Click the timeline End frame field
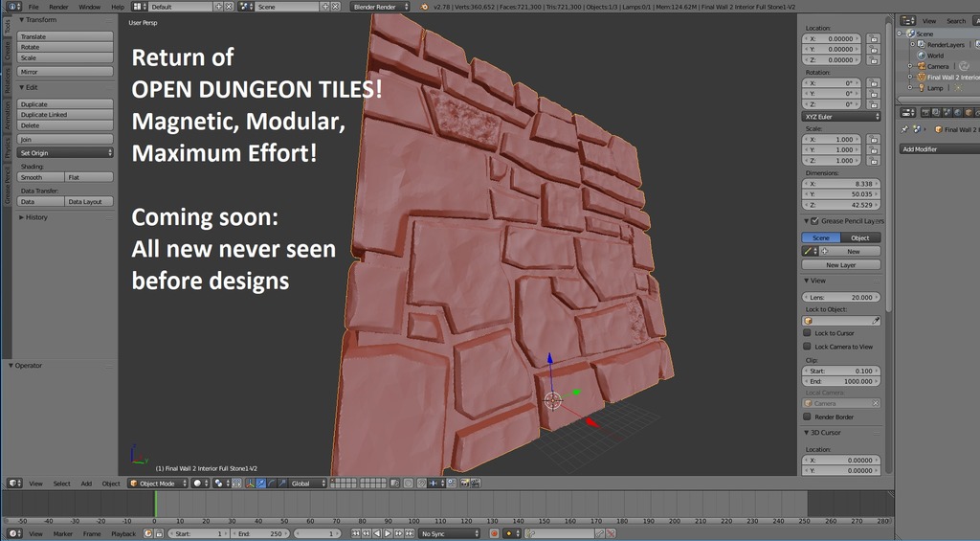This screenshot has width=980, height=541. tap(259, 533)
